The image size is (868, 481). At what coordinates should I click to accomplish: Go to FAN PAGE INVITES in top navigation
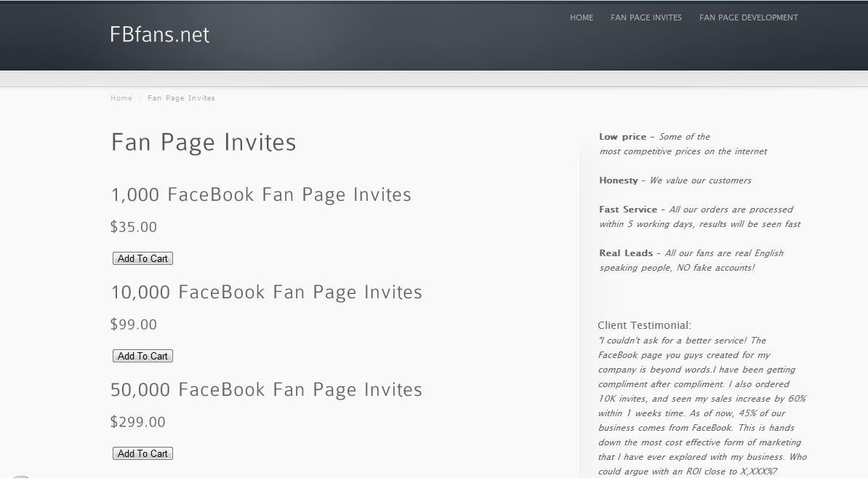(x=646, y=17)
